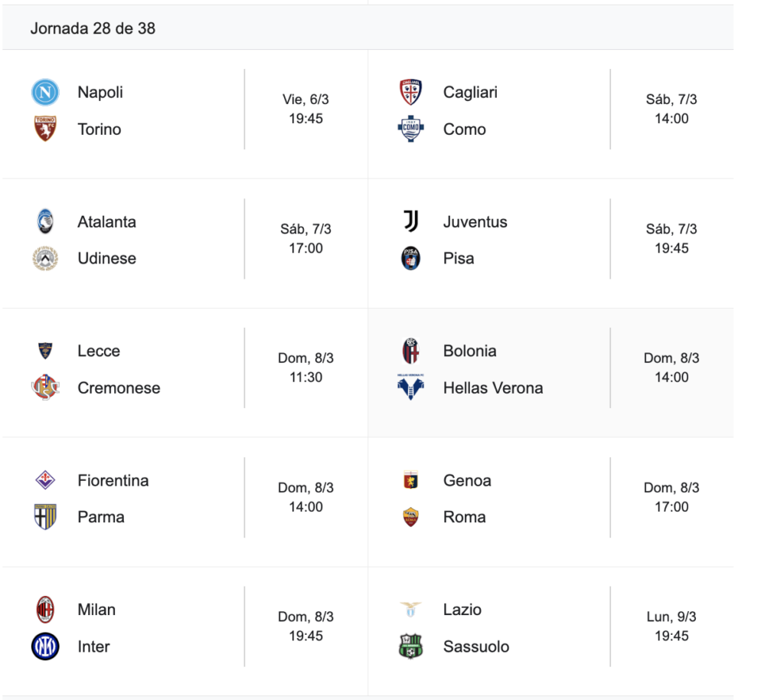
Task: Click the Roma club crest
Action: pos(411,518)
